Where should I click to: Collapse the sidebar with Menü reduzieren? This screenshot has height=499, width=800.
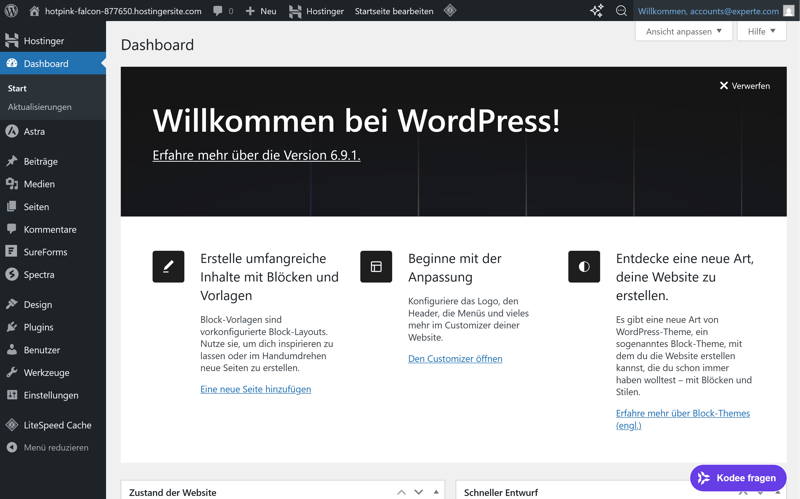tap(55, 447)
